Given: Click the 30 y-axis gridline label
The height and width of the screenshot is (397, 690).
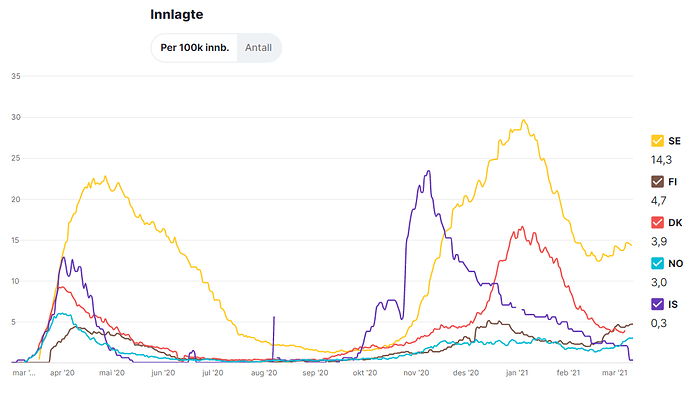Looking at the screenshot, I should [16, 117].
